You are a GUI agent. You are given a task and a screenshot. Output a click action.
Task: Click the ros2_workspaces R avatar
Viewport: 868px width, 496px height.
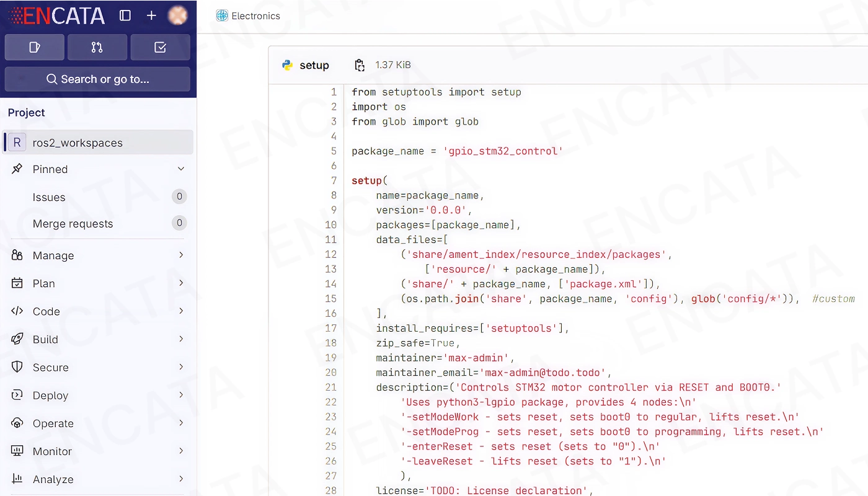pyautogui.click(x=17, y=143)
